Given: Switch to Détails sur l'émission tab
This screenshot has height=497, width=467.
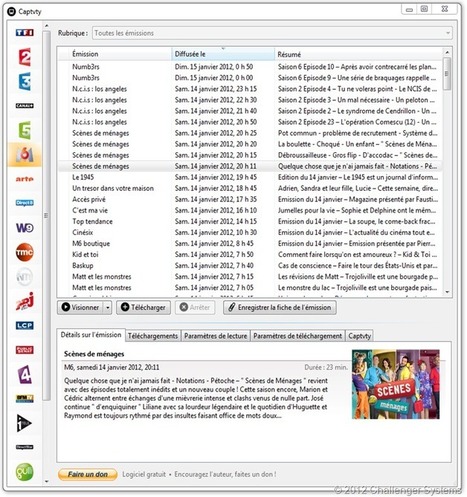Looking at the screenshot, I should pyautogui.click(x=91, y=335).
